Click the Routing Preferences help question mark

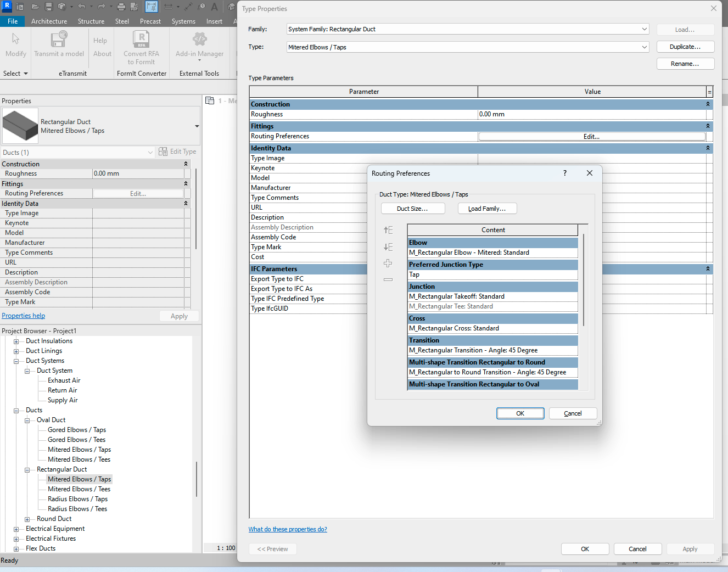pos(564,173)
